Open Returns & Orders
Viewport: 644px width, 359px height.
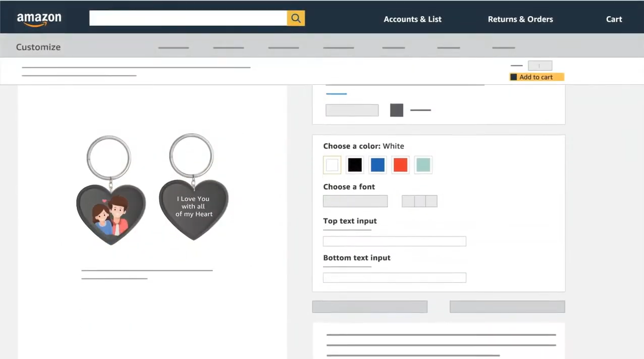(520, 19)
